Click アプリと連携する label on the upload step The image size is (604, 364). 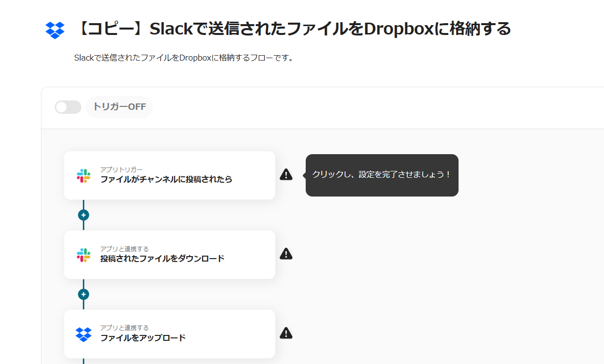tap(124, 328)
